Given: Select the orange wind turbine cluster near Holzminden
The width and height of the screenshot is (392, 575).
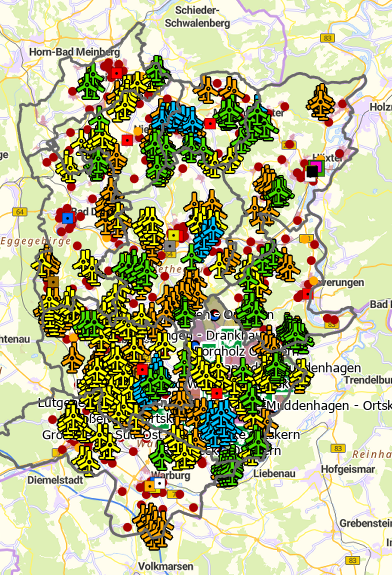Looking at the screenshot, I should [x=321, y=102].
